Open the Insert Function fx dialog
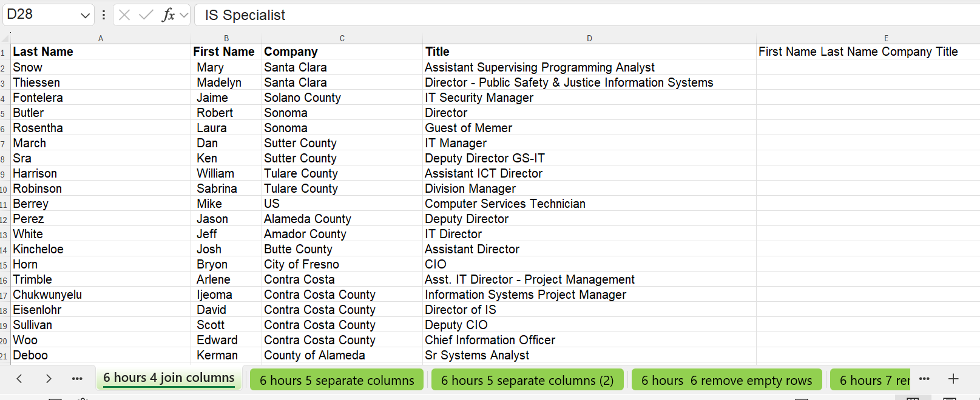 [168, 15]
